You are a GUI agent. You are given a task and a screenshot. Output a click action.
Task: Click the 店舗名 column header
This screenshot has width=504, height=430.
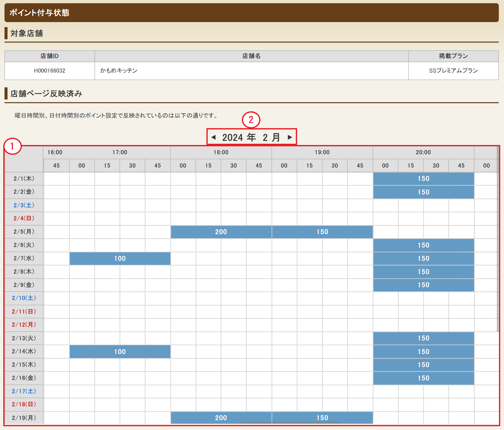pos(252,56)
